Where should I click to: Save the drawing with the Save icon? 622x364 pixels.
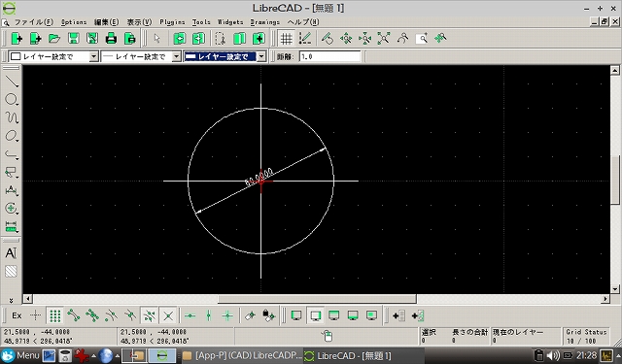click(x=74, y=39)
